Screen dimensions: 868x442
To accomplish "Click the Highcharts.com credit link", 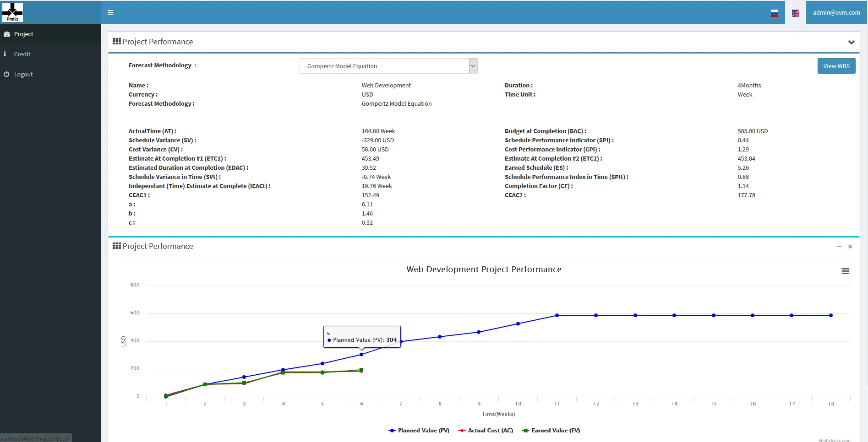I will (x=835, y=440).
